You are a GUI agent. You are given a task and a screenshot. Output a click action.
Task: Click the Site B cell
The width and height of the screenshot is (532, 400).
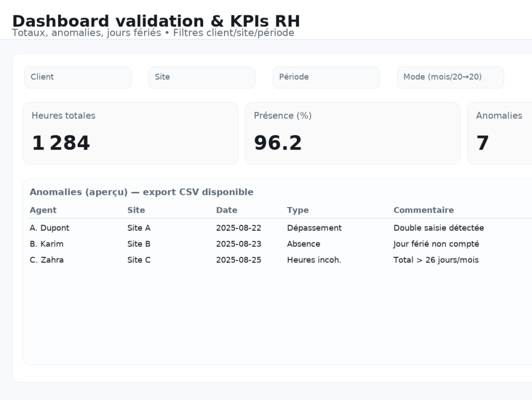(139, 244)
